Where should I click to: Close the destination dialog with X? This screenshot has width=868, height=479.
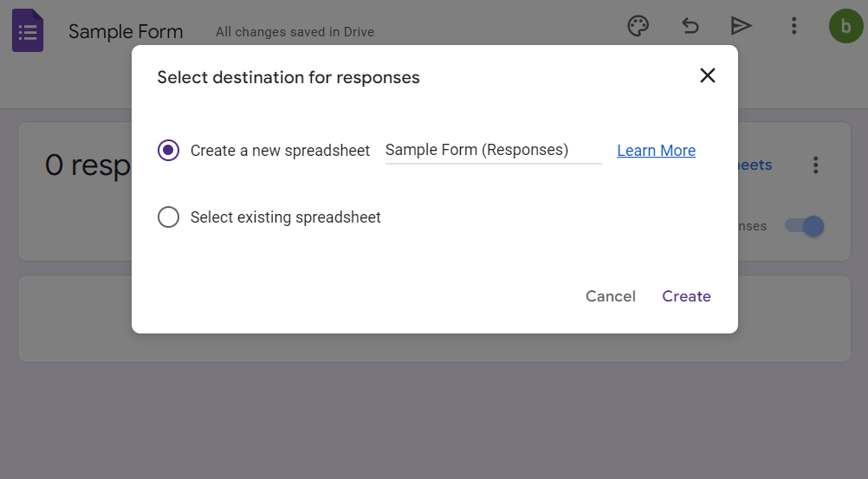click(x=708, y=75)
